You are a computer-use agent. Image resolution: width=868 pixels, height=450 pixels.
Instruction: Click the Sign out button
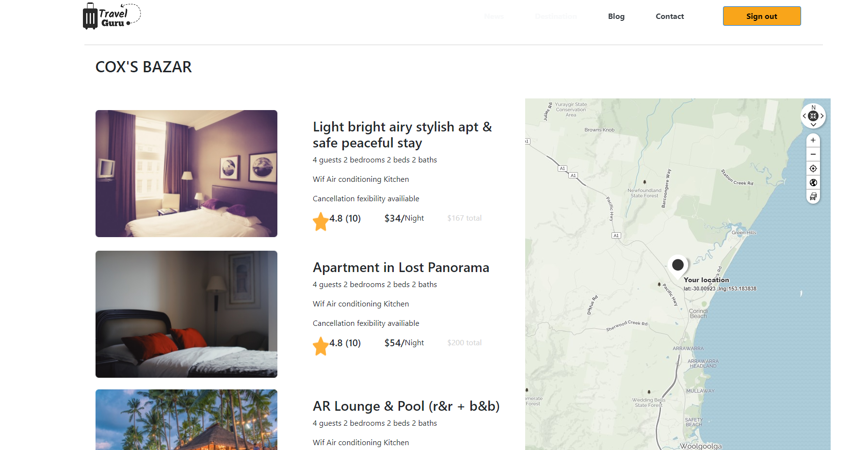(762, 16)
